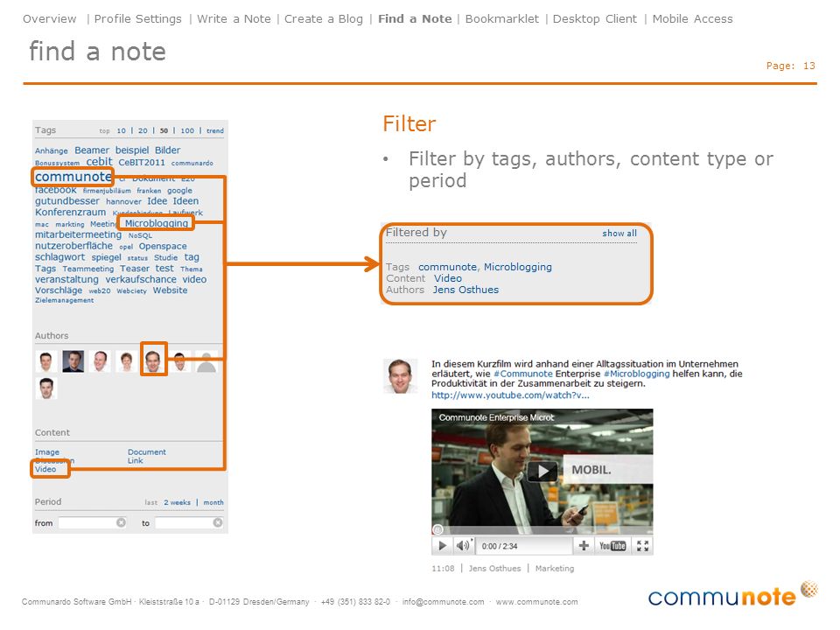The height and width of the screenshot is (630, 840).
Task: Show top 20 tags
Action: (x=143, y=130)
